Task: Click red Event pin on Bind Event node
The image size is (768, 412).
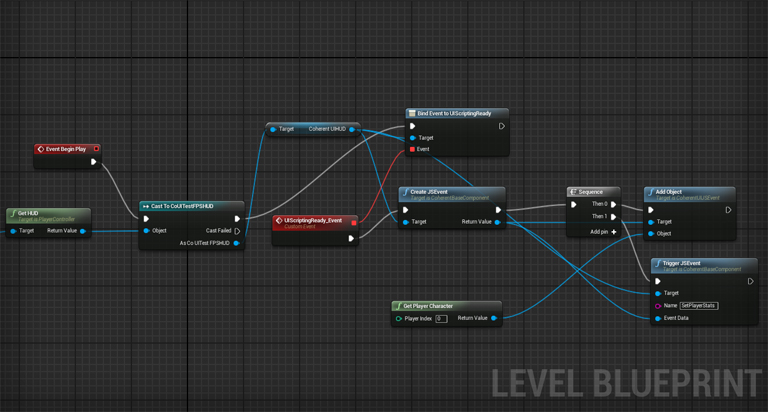Action: click(x=412, y=149)
